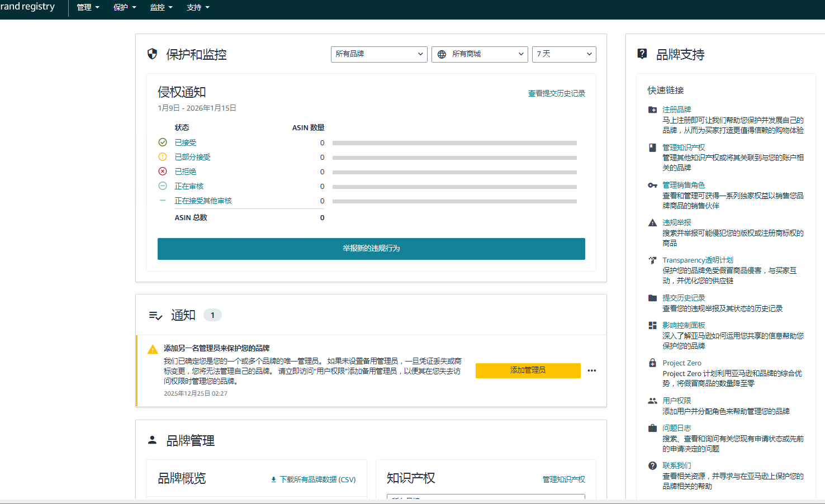The image size is (825, 504).
Task: Open the three-dot options on notification
Action: [x=592, y=370]
